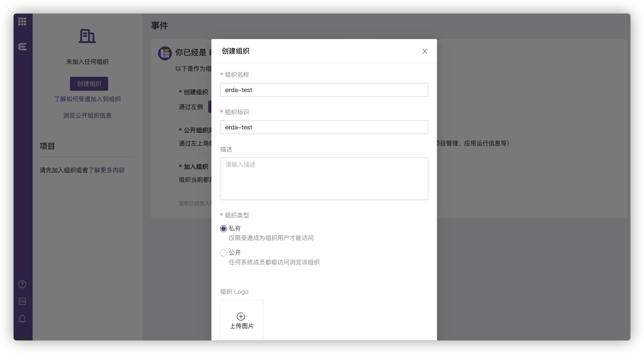Open the app grid menu icon
This screenshot has height=354, width=644.
click(x=22, y=22)
